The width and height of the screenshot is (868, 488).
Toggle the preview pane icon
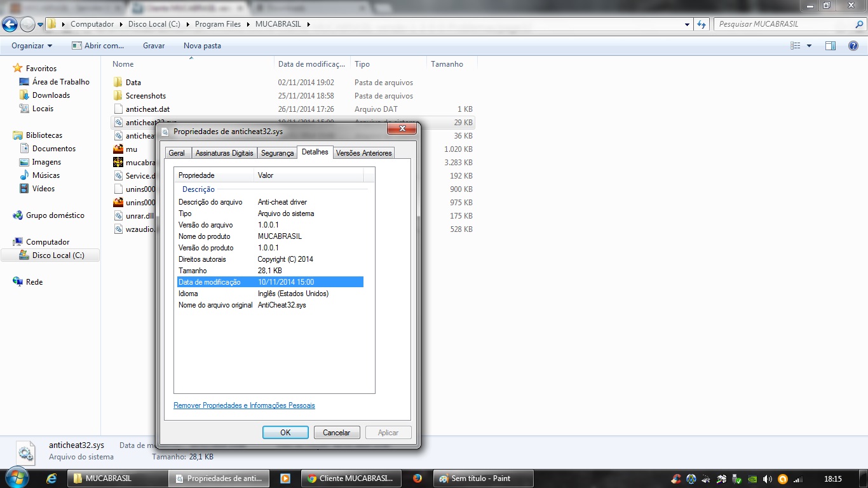pos(830,46)
